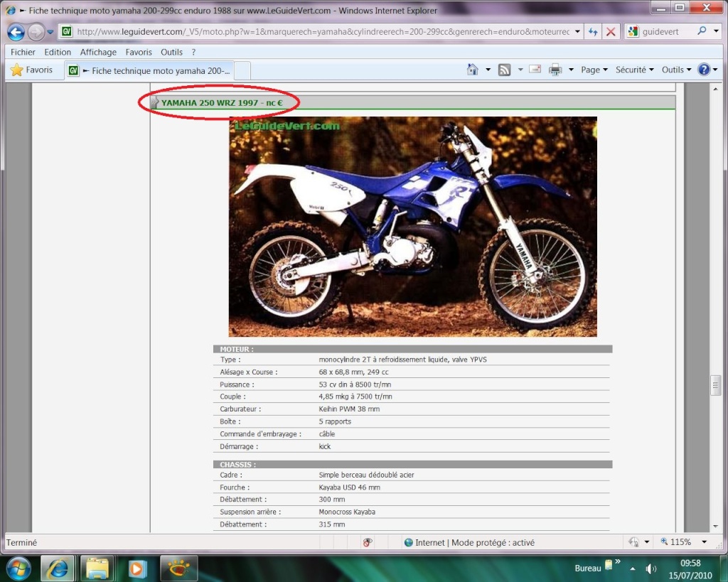Open Windows Explorer folder taskbar icon

click(x=97, y=568)
